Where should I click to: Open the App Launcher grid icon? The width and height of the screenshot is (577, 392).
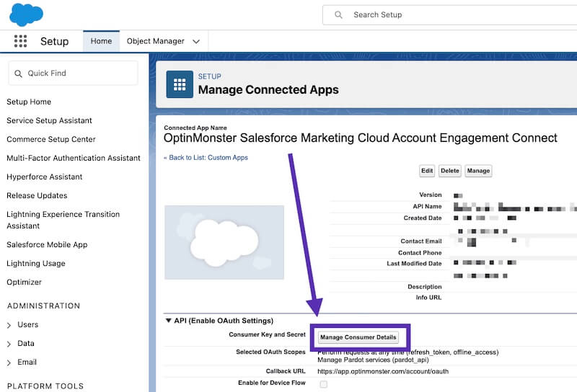[x=21, y=41]
